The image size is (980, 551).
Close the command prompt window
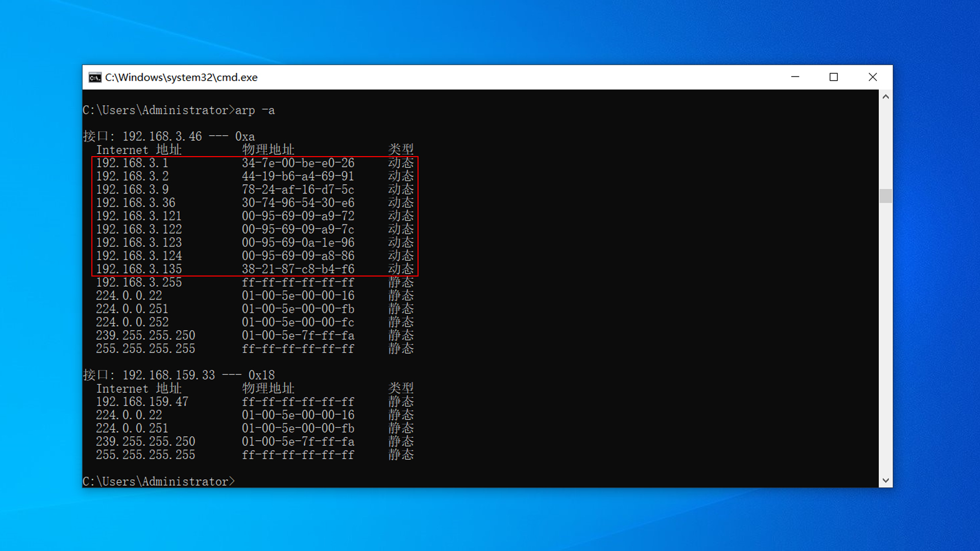pyautogui.click(x=872, y=77)
